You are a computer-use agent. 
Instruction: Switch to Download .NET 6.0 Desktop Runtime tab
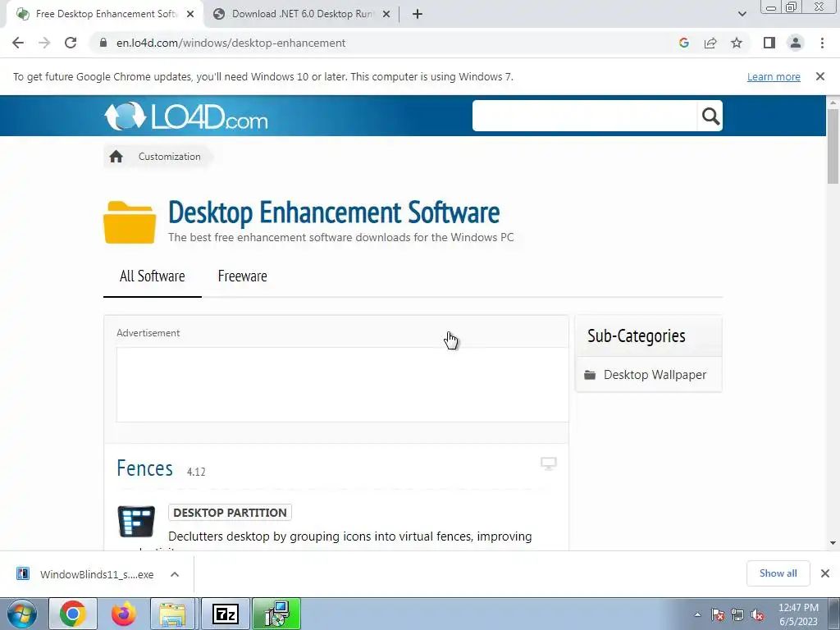pyautogui.click(x=304, y=14)
